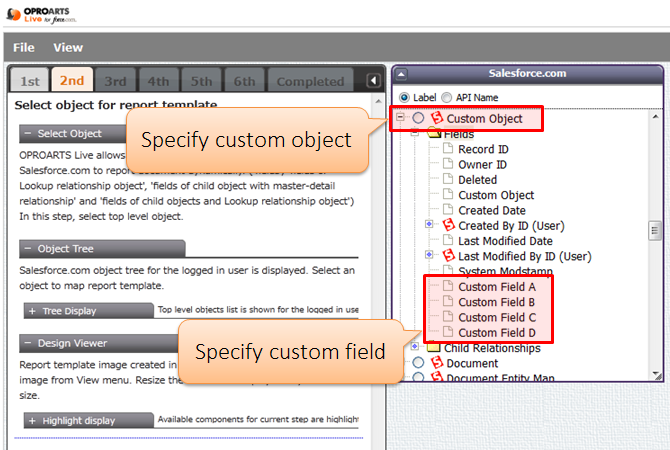
Task: Click the Owner ID field icon
Action: [448, 164]
